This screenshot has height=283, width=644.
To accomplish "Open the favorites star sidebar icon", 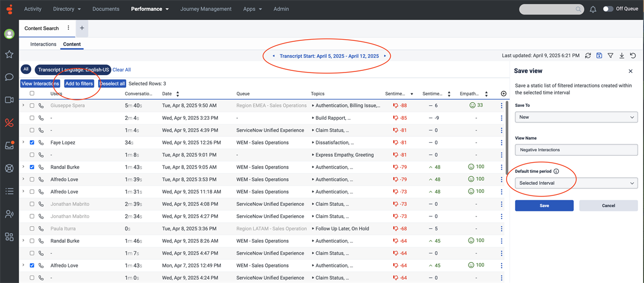I will [x=9, y=54].
